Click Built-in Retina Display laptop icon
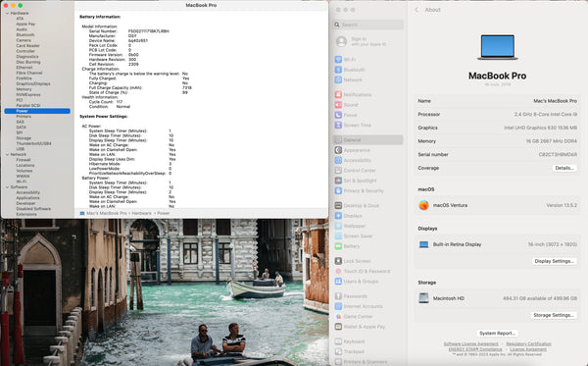The width and height of the screenshot is (588, 366). point(423,244)
